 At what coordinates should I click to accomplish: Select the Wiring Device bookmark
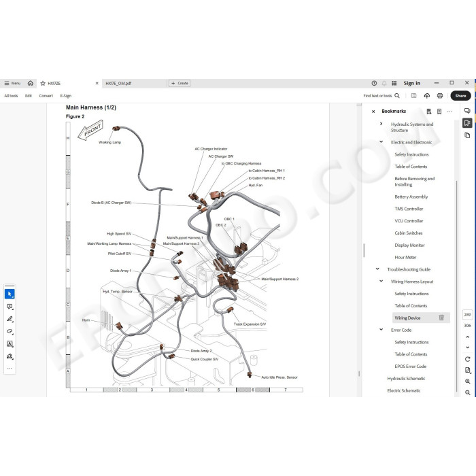tap(407, 318)
